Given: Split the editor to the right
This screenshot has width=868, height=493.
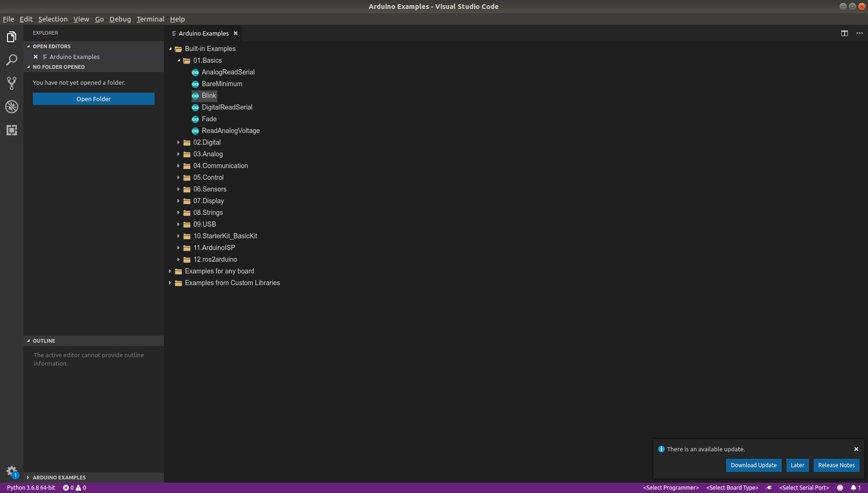Looking at the screenshot, I should pyautogui.click(x=845, y=33).
